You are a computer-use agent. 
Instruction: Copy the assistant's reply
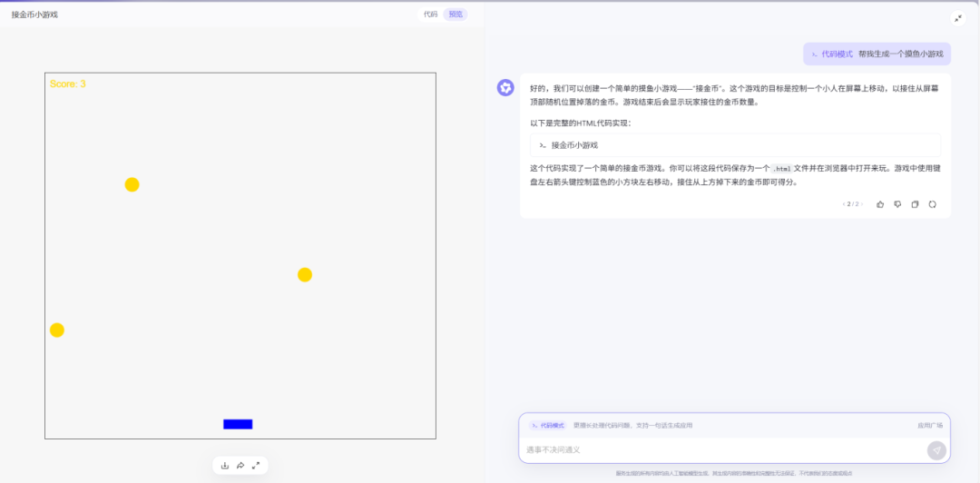click(915, 204)
